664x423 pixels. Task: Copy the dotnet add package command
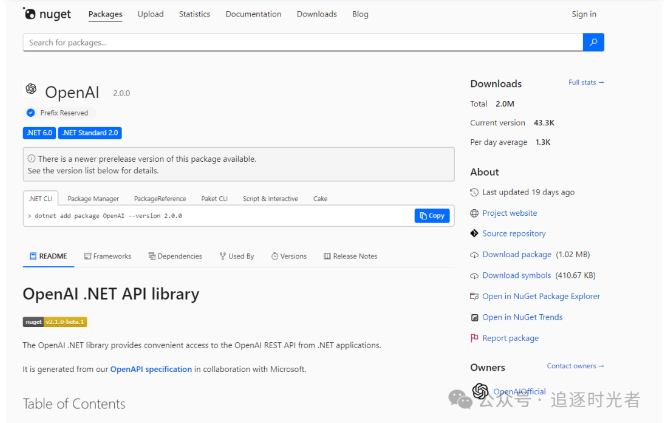click(432, 216)
